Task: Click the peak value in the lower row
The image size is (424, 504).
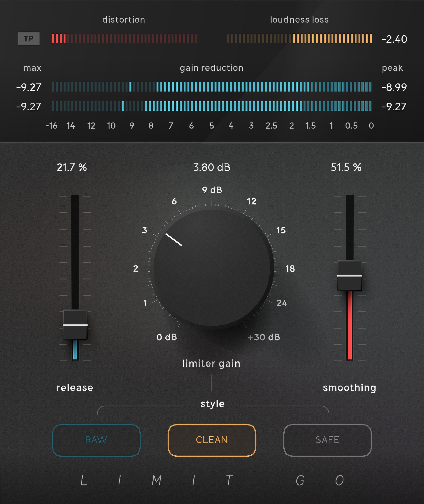Action: pyautogui.click(x=394, y=106)
